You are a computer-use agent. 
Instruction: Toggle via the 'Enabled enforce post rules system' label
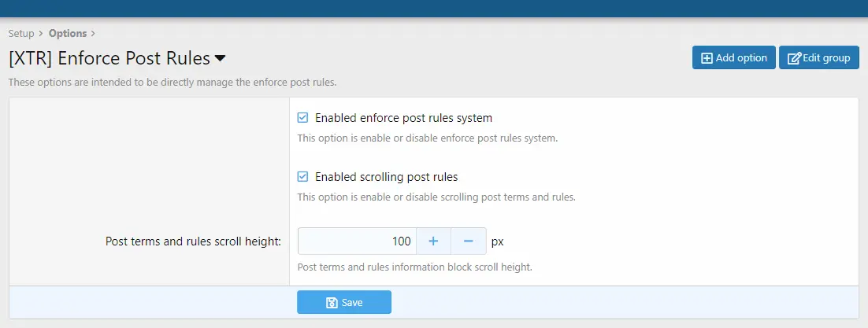403,118
